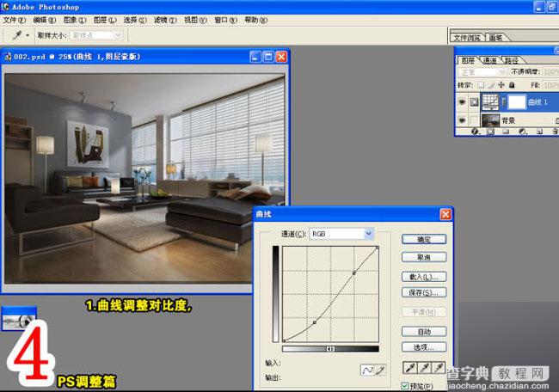The height and width of the screenshot is (392, 559).
Task: Open the 视图(V) menu
Action: coord(195,20)
